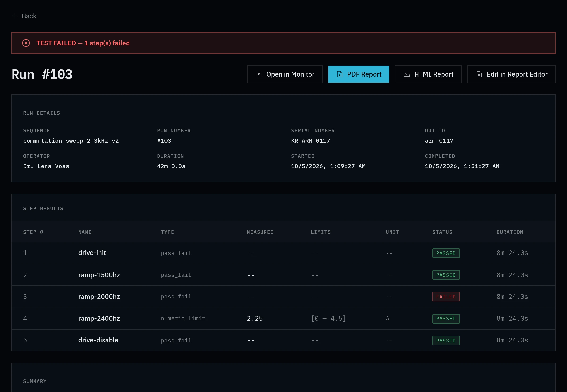
Task: Click the measured value 2.25
Action: click(x=254, y=319)
